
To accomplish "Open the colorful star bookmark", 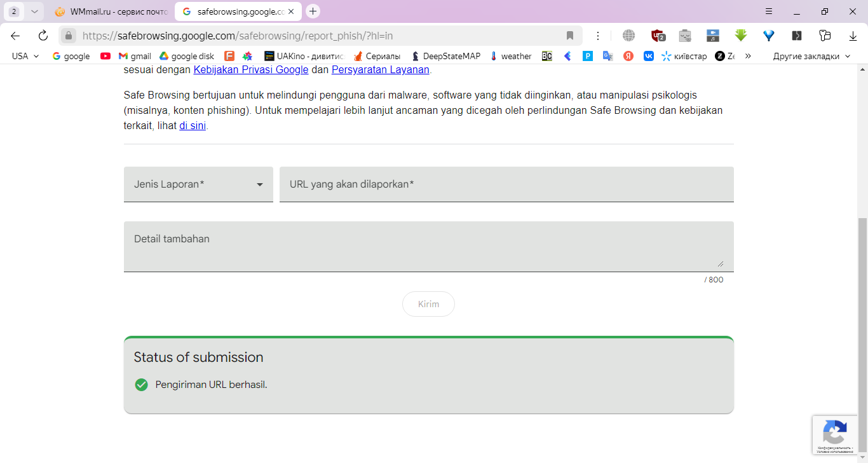I will pos(248,56).
